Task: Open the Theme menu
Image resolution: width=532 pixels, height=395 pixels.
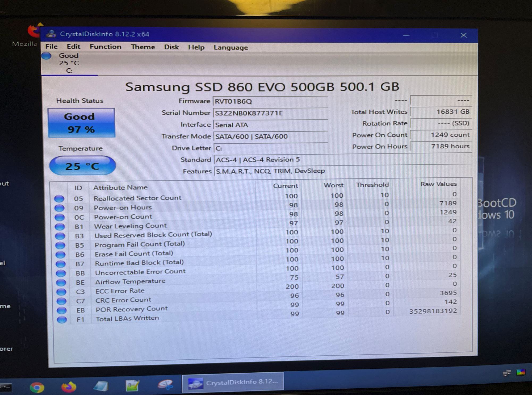Action: click(143, 47)
